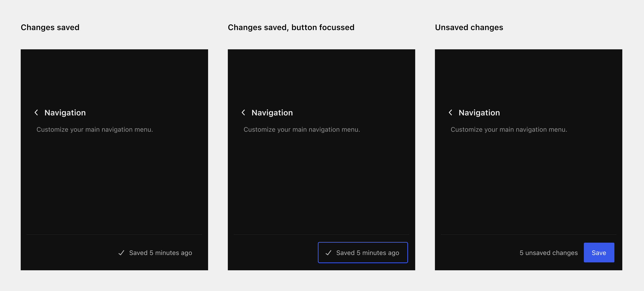Click checkmark icon inside focused button

328,253
